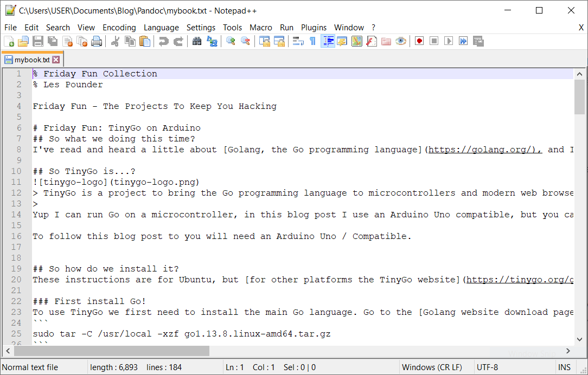Open the Run menu
This screenshot has height=375, width=588.
[286, 27]
